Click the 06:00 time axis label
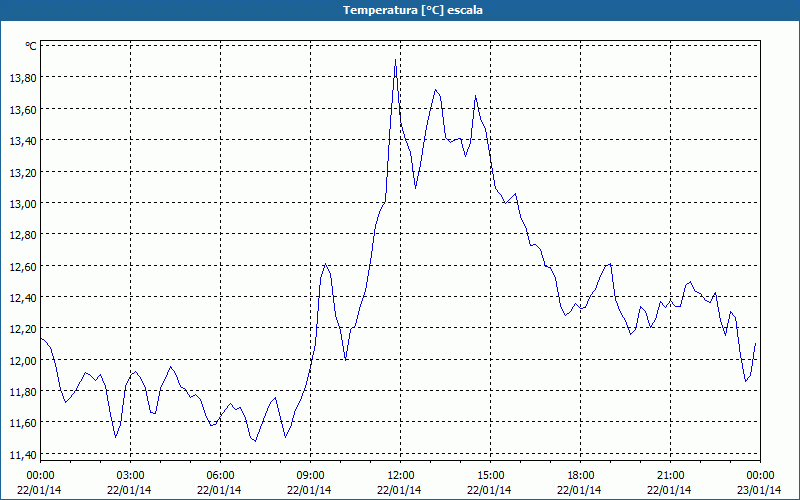This screenshot has width=800, height=500. 220,476
